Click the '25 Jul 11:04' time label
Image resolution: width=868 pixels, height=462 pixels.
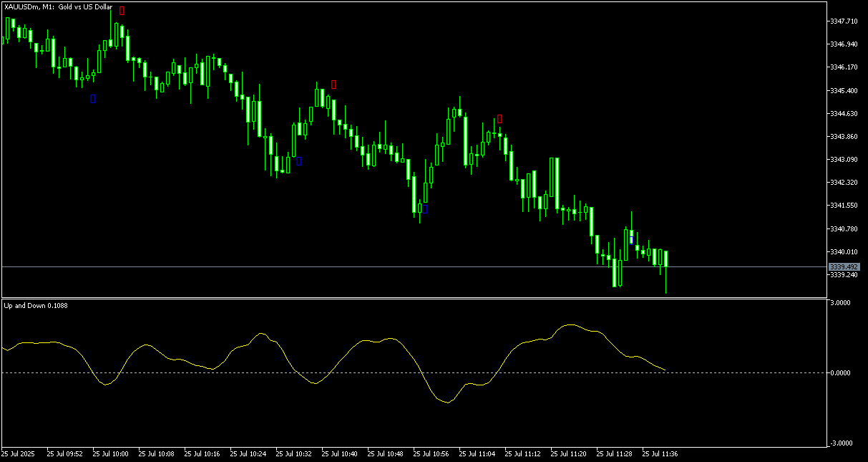coord(477,454)
